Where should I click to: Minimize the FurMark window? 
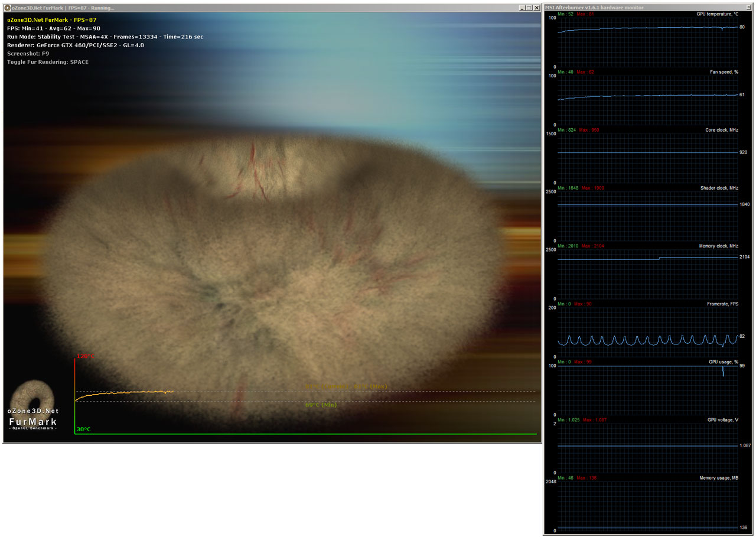point(521,8)
